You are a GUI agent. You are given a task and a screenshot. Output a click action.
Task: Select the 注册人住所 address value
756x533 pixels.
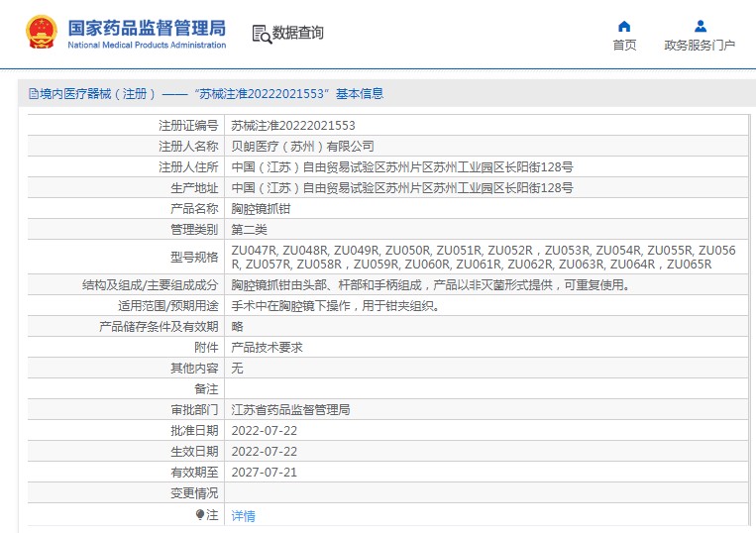pos(402,167)
